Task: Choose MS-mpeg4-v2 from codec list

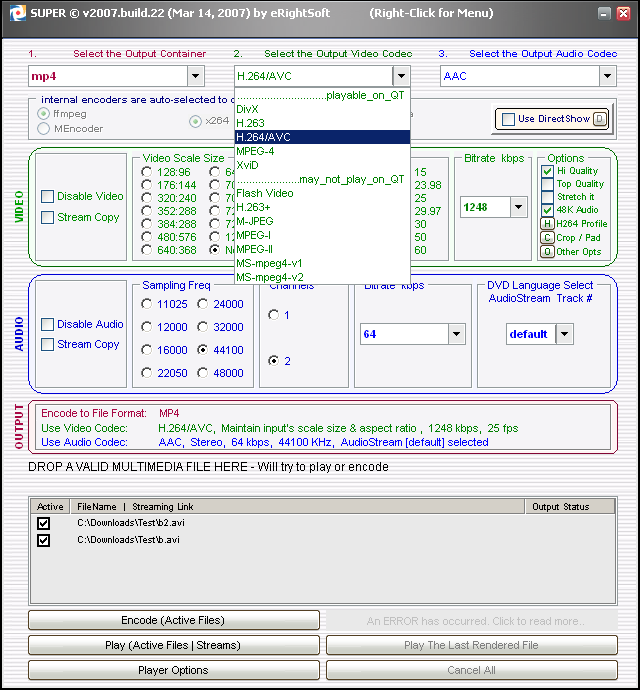Action: pyautogui.click(x=323, y=278)
